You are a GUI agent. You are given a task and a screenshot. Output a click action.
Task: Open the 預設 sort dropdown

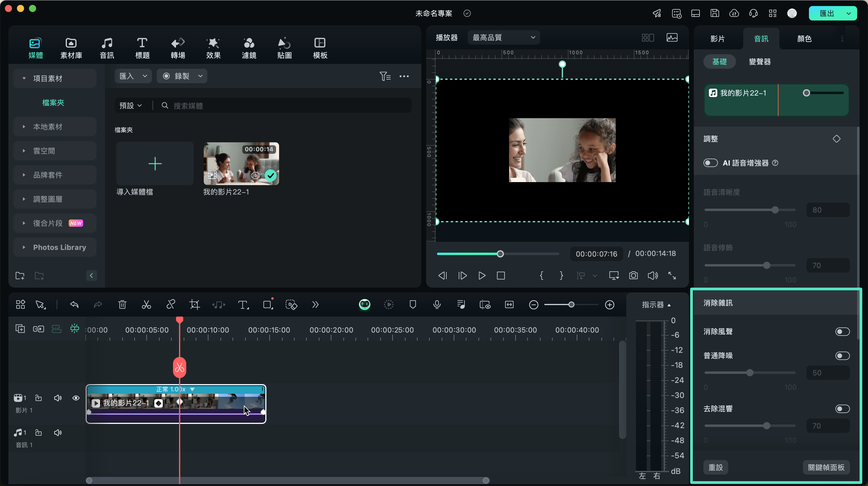pos(131,106)
